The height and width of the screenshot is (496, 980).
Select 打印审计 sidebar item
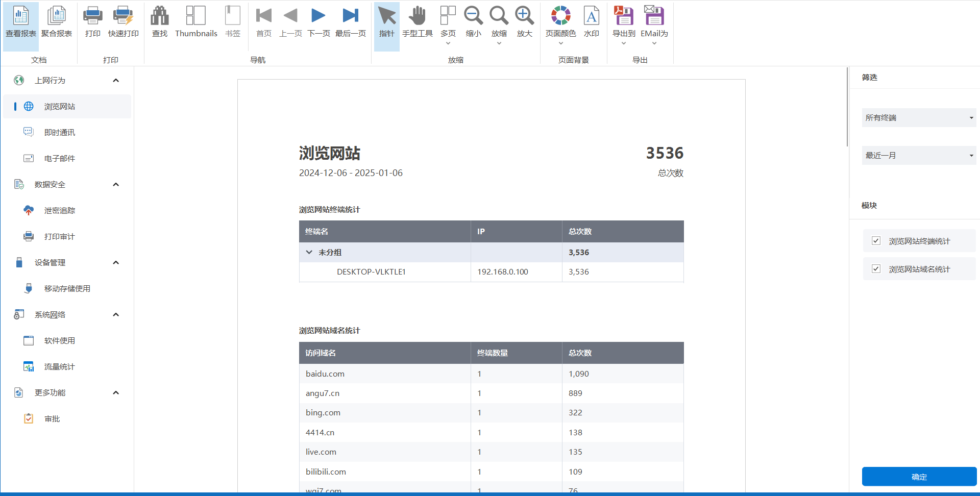coord(59,237)
